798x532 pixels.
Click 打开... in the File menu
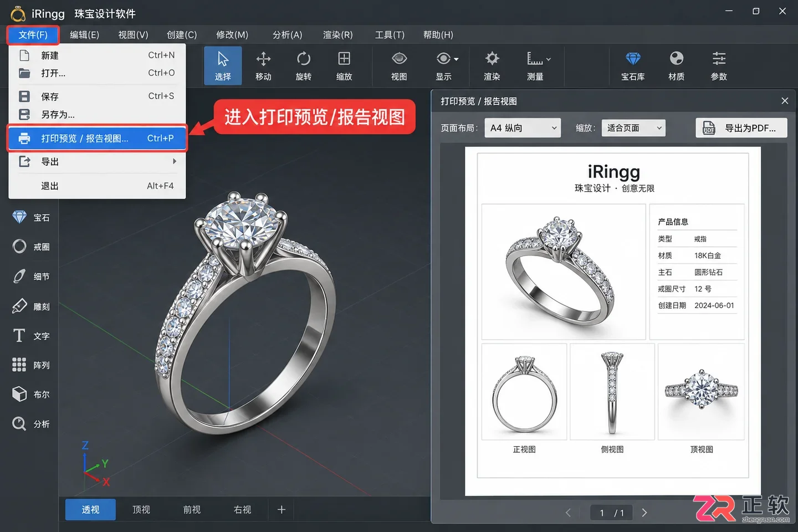97,73
